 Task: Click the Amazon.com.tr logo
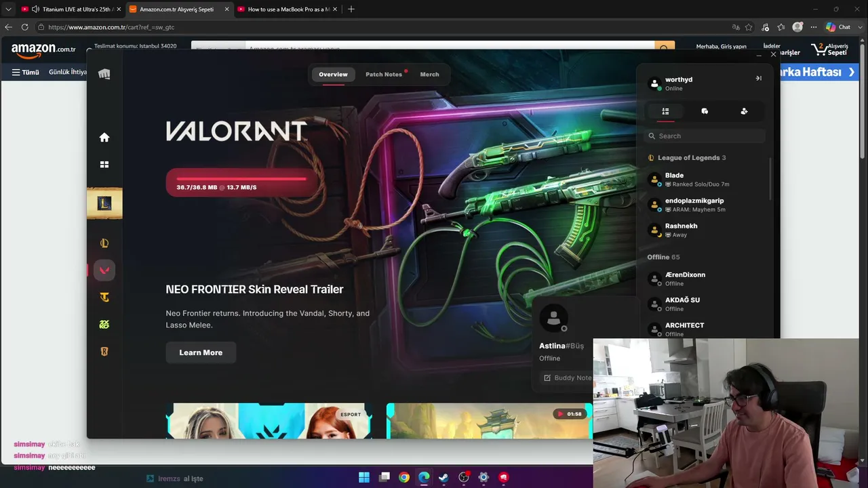click(43, 50)
